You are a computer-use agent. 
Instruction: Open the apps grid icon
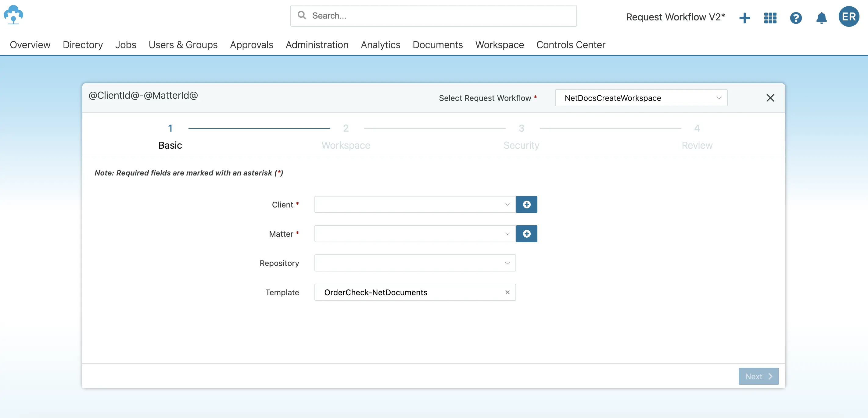coord(770,18)
